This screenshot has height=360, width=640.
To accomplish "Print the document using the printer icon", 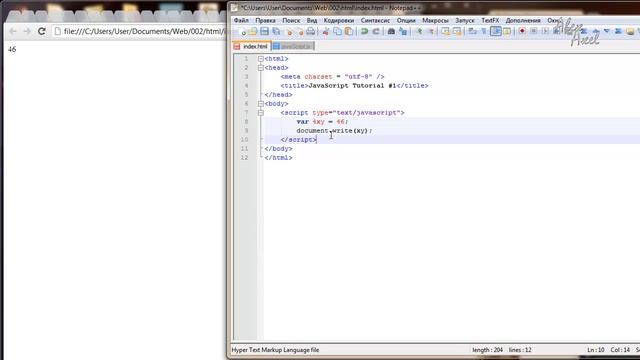I will pyautogui.click(x=311, y=31).
